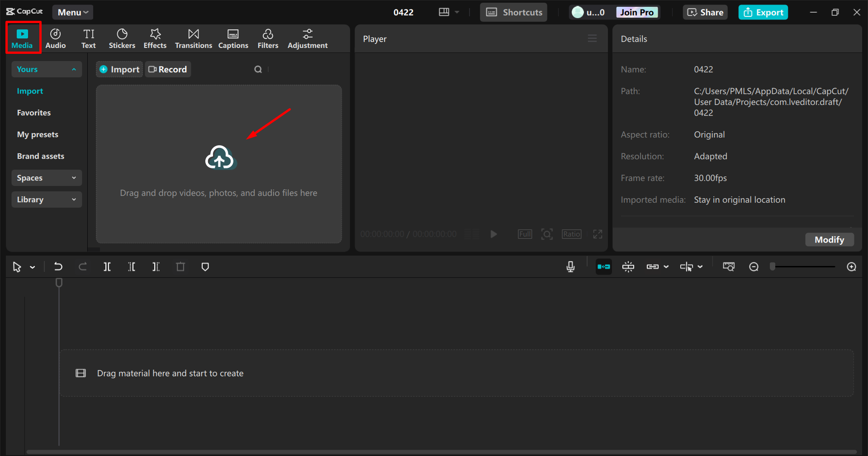The height and width of the screenshot is (456, 868).
Task: Select the Filters tab
Action: [268, 38]
